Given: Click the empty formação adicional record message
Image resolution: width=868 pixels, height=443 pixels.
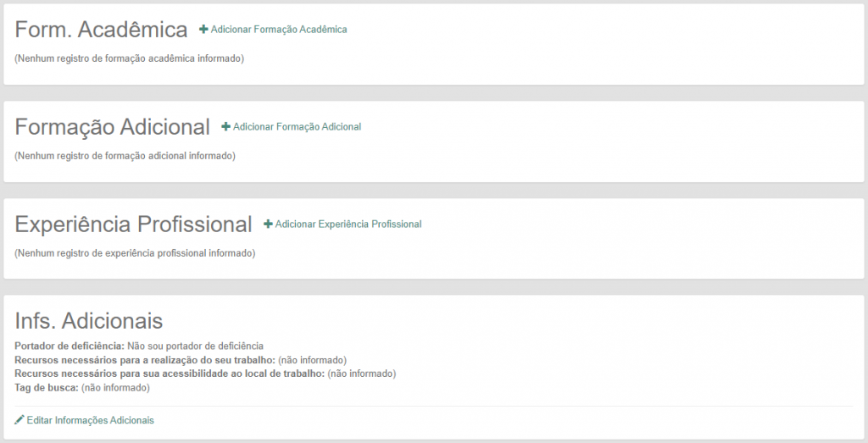Looking at the screenshot, I should [x=125, y=156].
